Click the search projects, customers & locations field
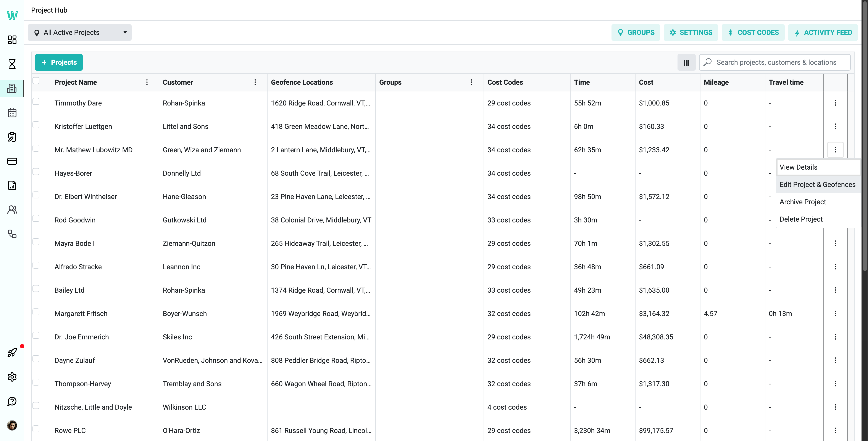The width and height of the screenshot is (868, 441). click(775, 62)
